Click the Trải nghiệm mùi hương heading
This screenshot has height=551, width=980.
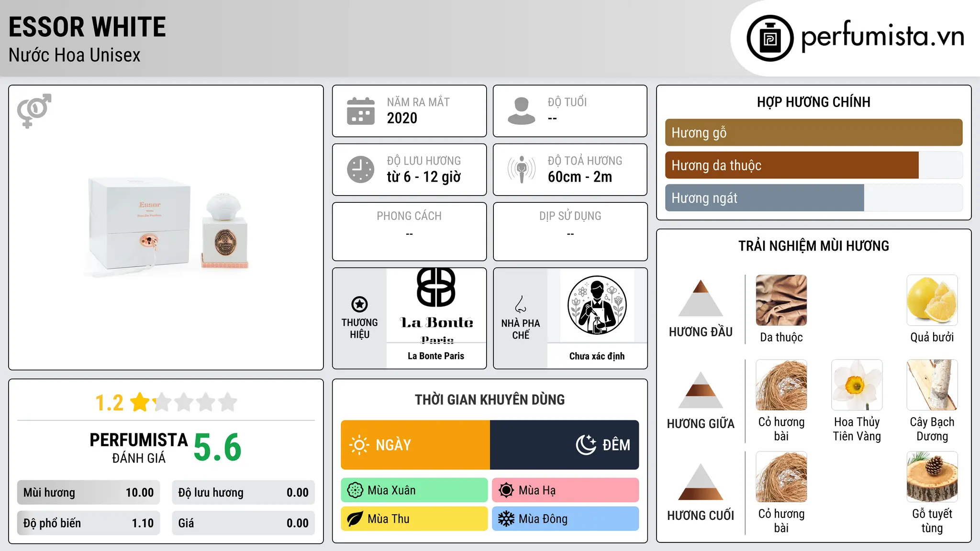813,246
